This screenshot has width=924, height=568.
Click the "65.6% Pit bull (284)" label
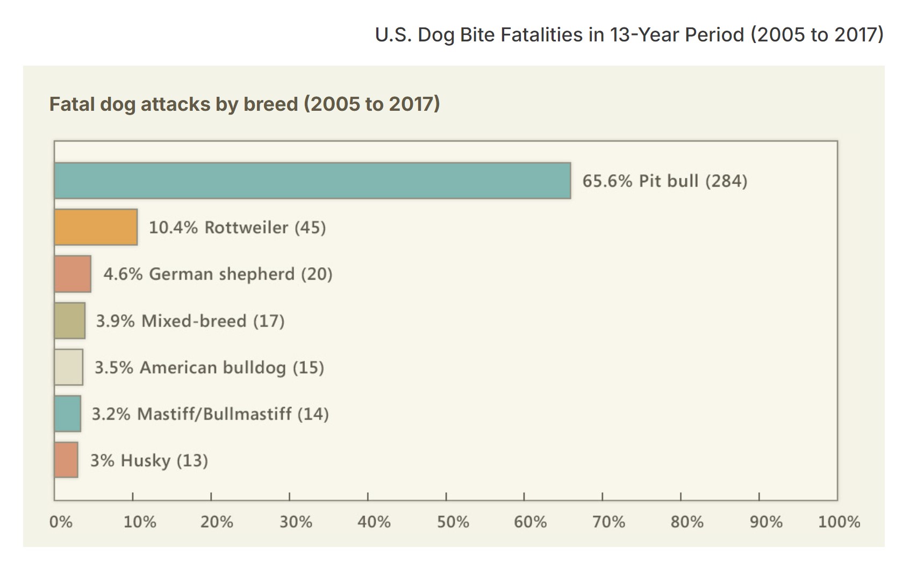point(664,181)
